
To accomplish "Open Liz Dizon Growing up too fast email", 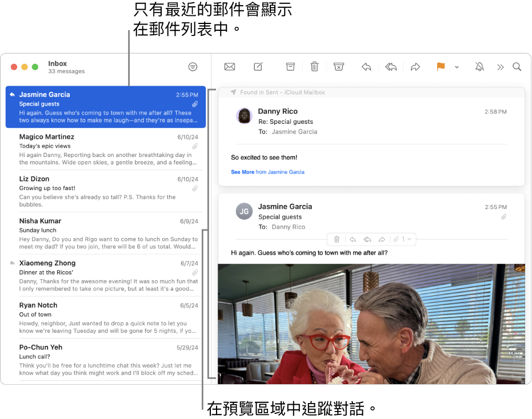I will click(x=106, y=191).
